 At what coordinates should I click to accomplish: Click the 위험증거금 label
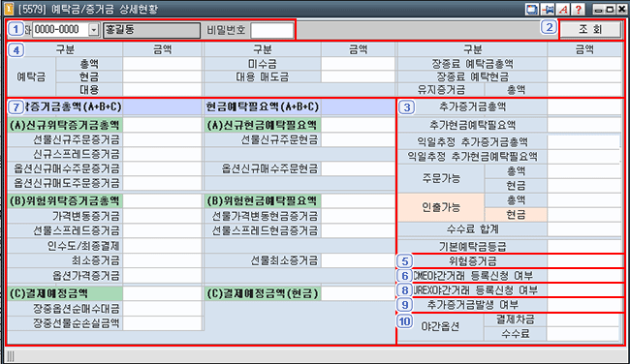pyautogui.click(x=472, y=261)
